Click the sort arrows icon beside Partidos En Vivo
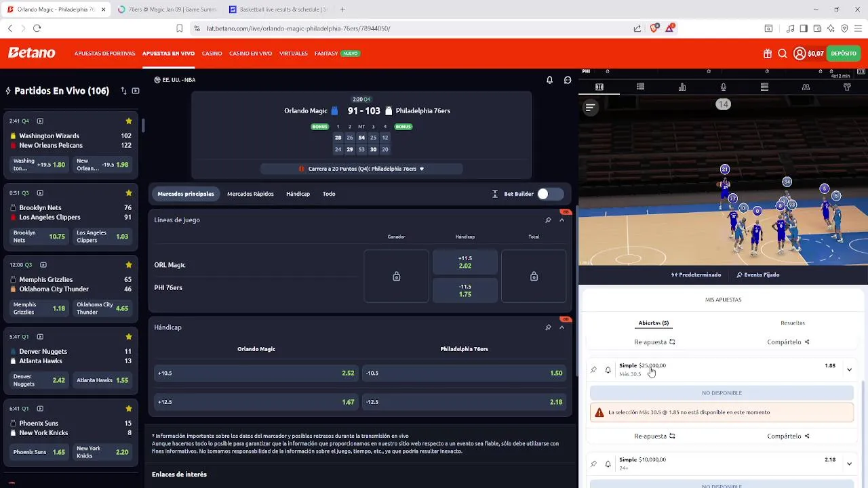This screenshot has height=488, width=868. [123, 91]
